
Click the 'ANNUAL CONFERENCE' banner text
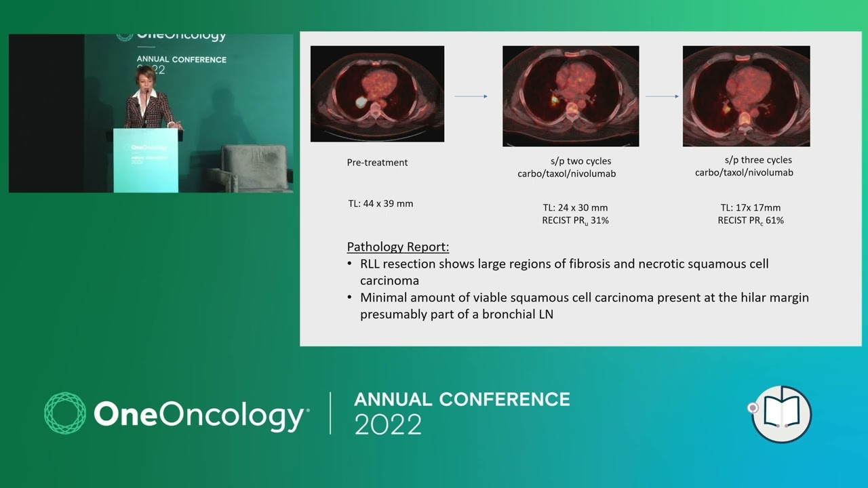click(x=462, y=399)
